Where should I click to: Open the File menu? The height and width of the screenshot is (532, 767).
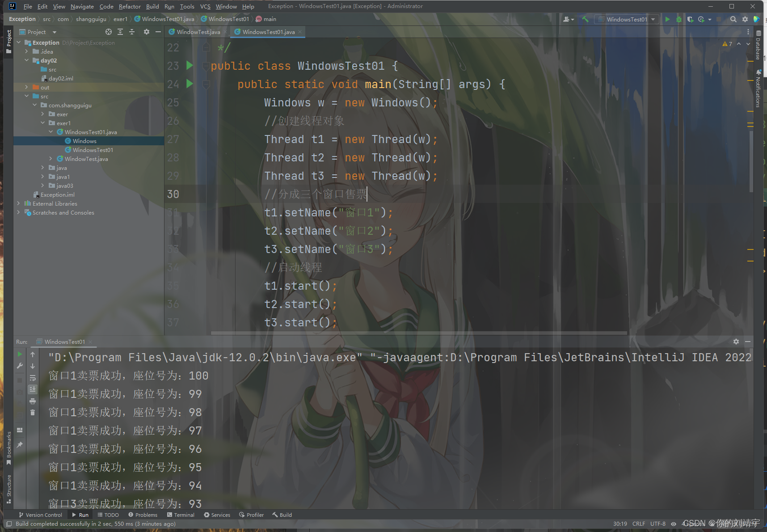tap(28, 6)
